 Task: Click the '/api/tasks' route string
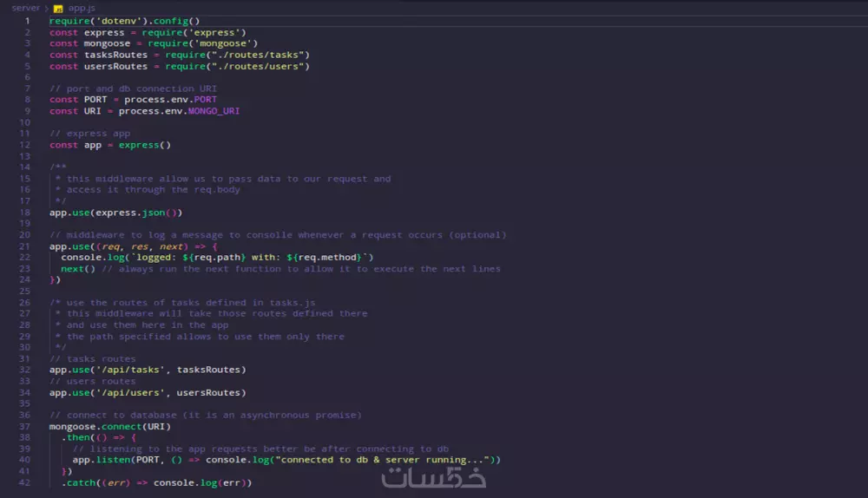(130, 370)
